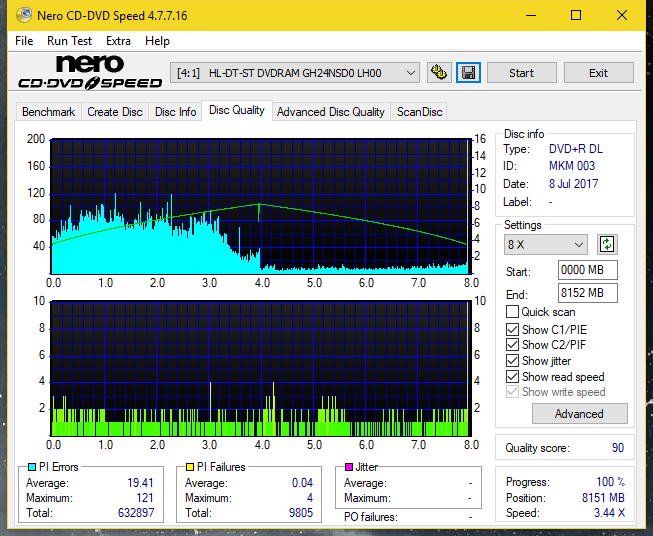Click the disc type DVD+R DL
The width and height of the screenshot is (653, 536).
(576, 149)
